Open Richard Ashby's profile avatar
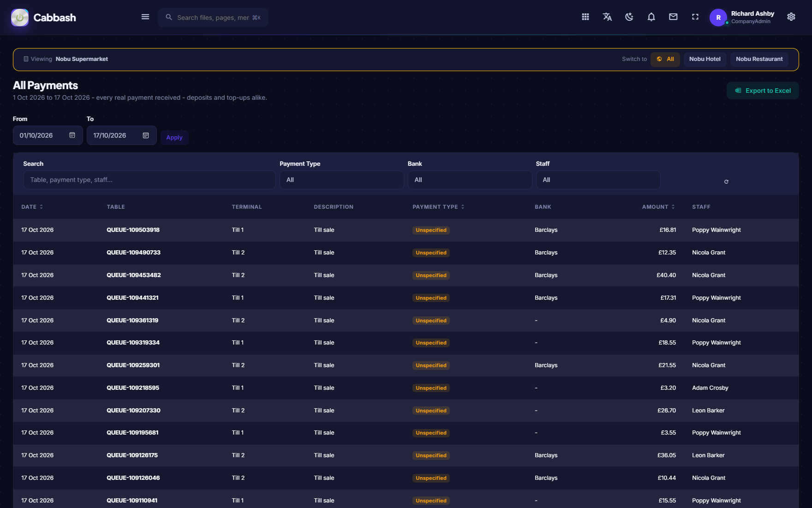812x508 pixels. pyautogui.click(x=718, y=18)
